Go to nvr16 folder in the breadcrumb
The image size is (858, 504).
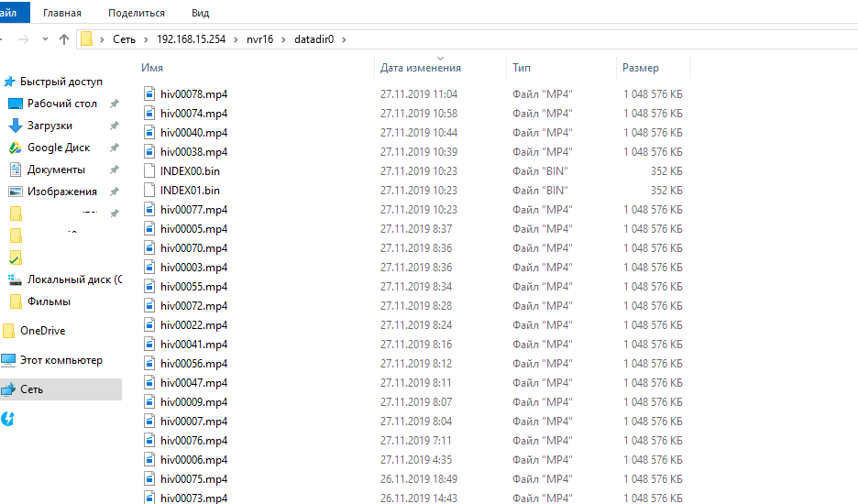click(x=260, y=39)
